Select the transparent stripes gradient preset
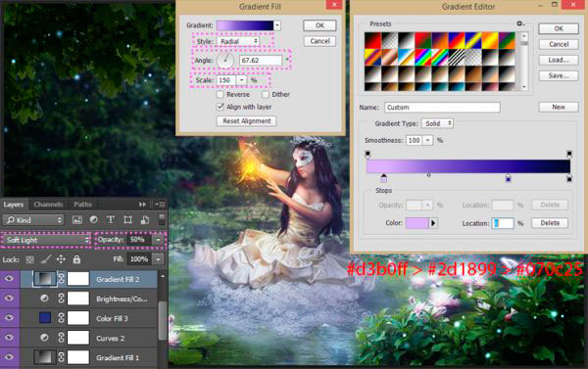588x369 pixels. click(x=456, y=57)
